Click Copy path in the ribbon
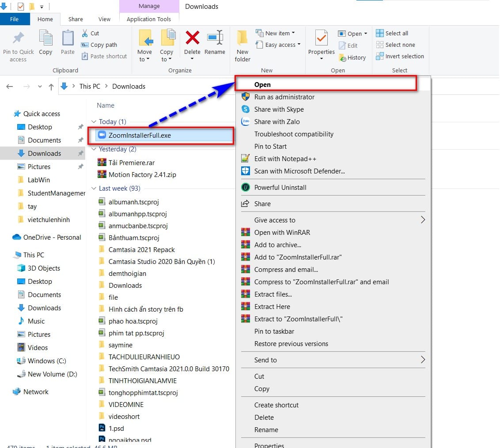 point(99,45)
